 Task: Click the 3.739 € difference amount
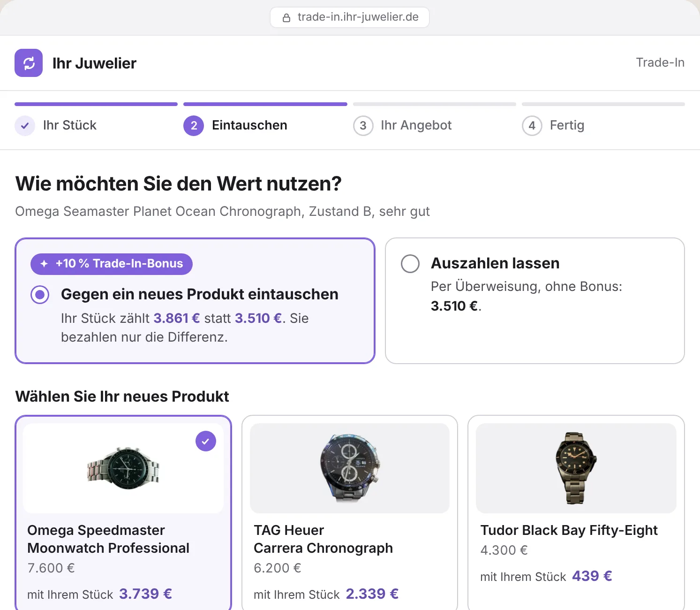[145, 594]
